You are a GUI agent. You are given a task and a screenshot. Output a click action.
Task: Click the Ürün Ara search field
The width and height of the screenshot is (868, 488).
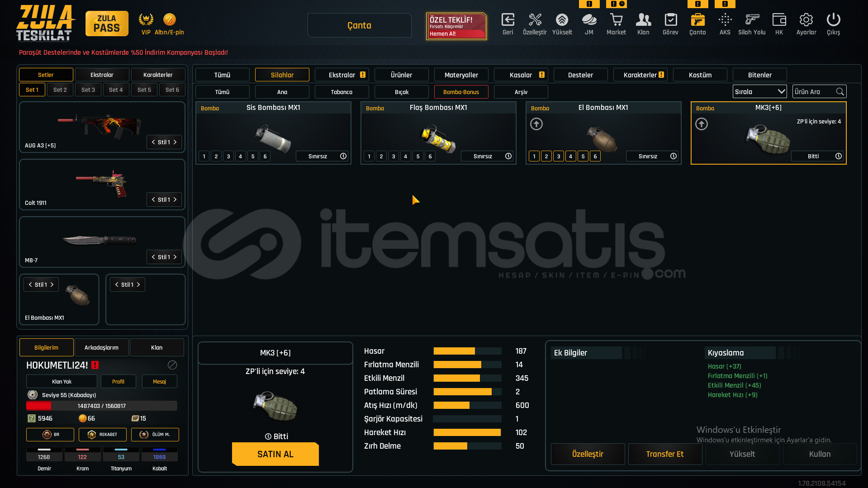820,92
